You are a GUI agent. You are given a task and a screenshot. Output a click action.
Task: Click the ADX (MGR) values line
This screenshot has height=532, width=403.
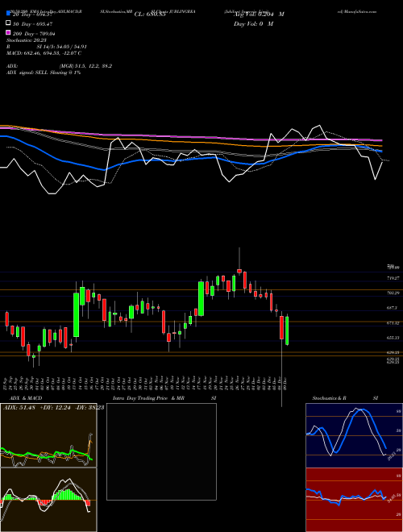(x=60, y=66)
